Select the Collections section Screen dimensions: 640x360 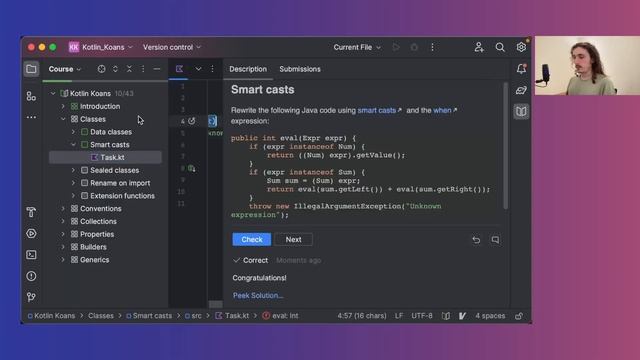(98, 221)
